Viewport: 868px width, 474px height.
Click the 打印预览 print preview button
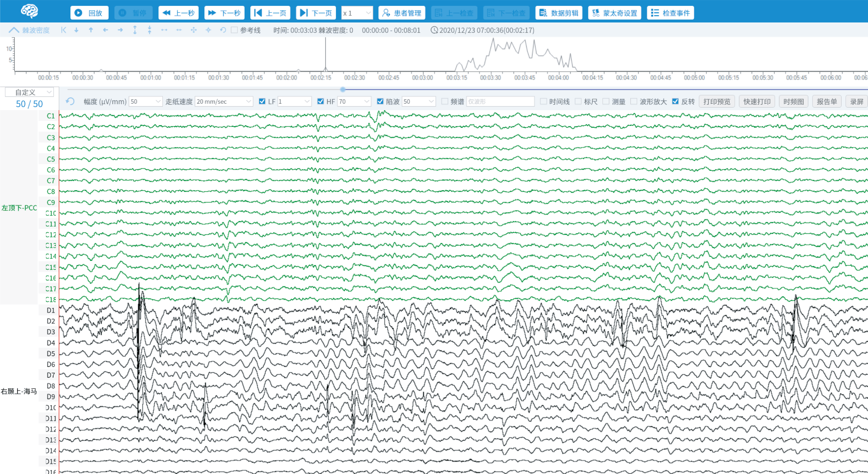717,101
